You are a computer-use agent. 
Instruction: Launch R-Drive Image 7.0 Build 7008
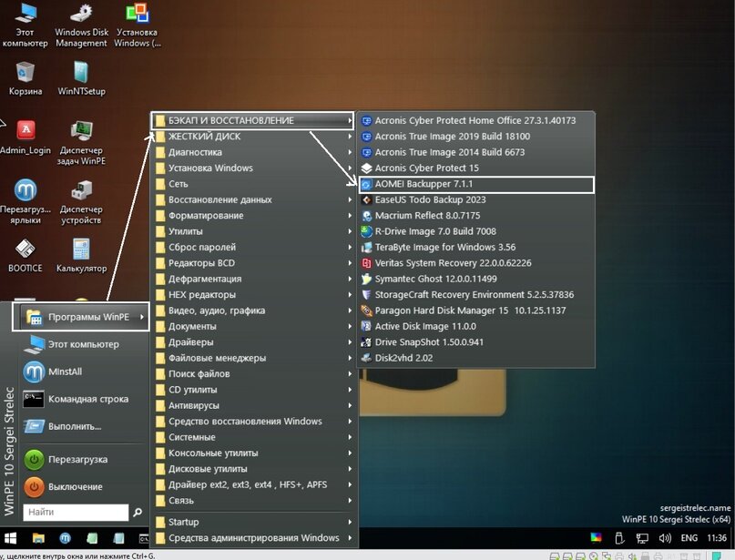point(476,231)
